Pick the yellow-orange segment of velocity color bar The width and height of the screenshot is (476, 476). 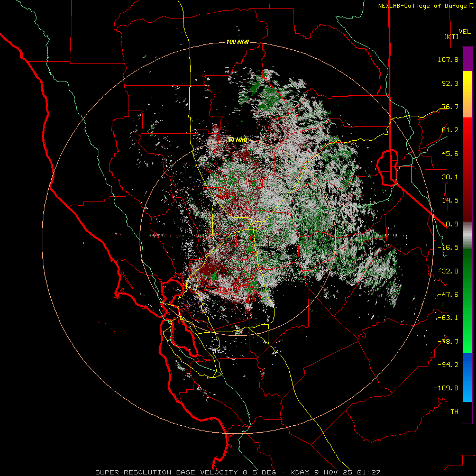click(467, 94)
